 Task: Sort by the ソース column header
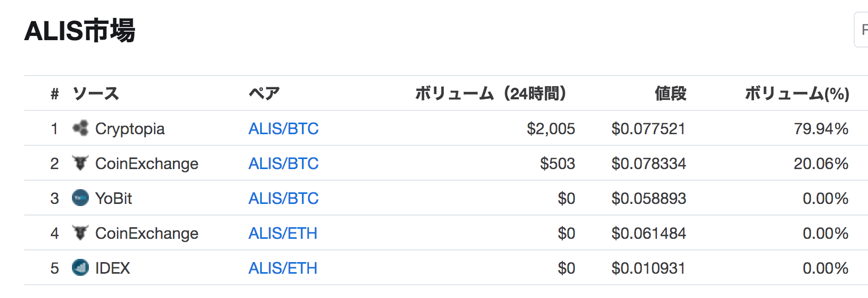(96, 94)
